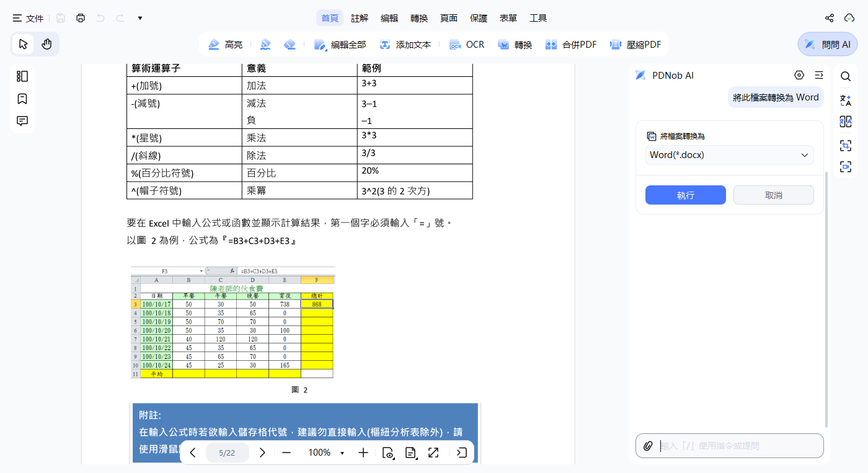Click the AI translate icon
Image resolution: width=868 pixels, height=473 pixels.
[x=846, y=100]
